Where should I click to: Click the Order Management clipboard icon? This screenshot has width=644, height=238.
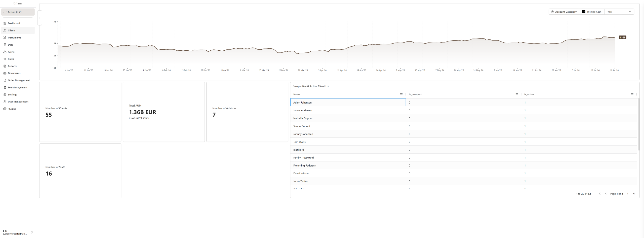pos(5,80)
